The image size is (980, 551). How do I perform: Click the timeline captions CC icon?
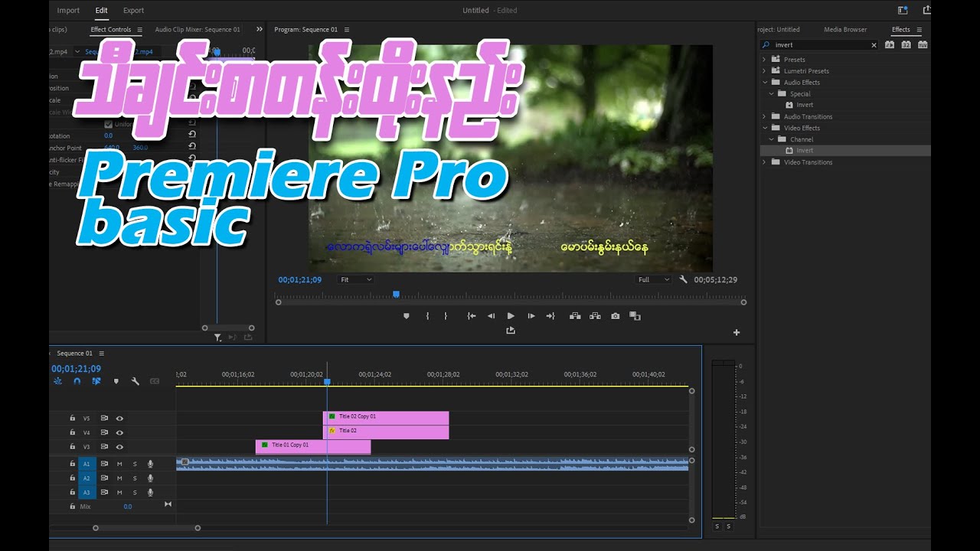[x=155, y=381]
